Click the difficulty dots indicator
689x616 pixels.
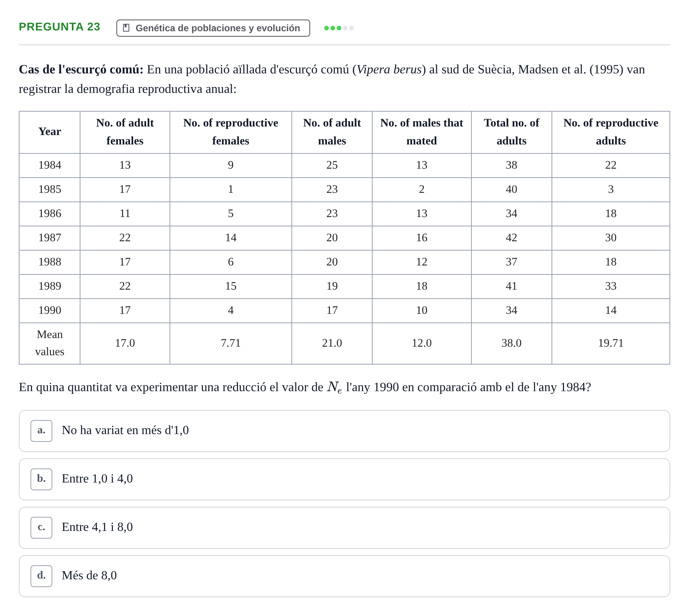[339, 28]
